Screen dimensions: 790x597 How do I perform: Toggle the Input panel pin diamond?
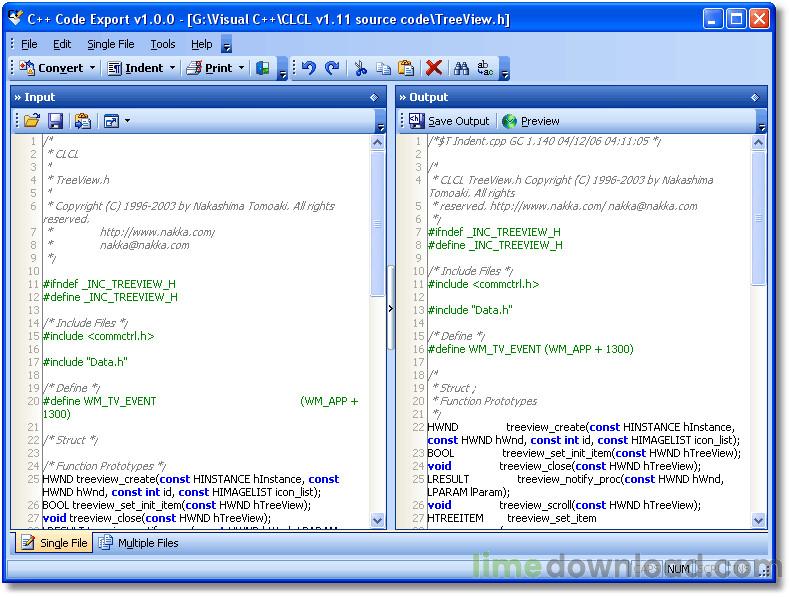374,97
